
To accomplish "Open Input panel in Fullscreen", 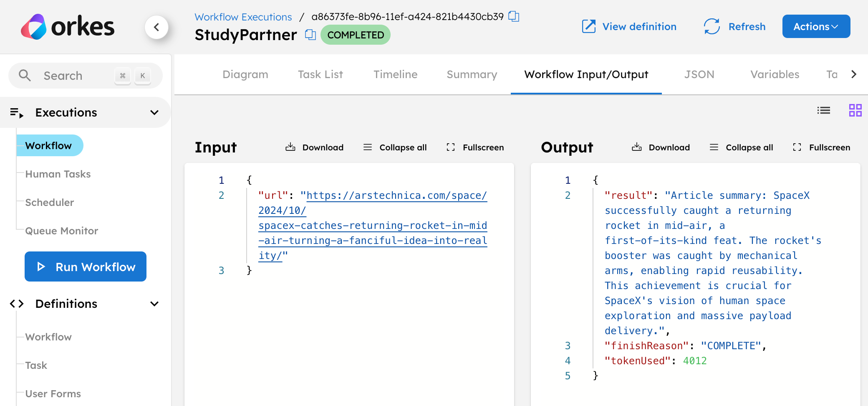I will [x=474, y=147].
